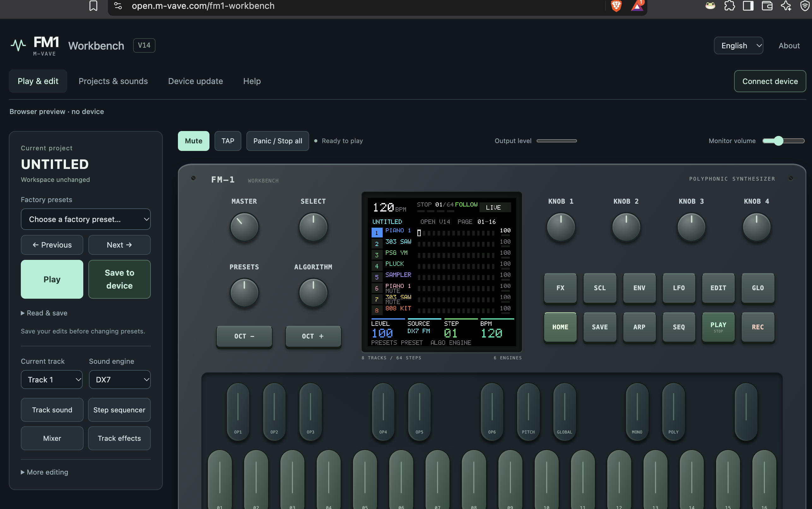This screenshot has width=812, height=509.
Task: Click the Brave rewards triangle icon
Action: pos(637,6)
